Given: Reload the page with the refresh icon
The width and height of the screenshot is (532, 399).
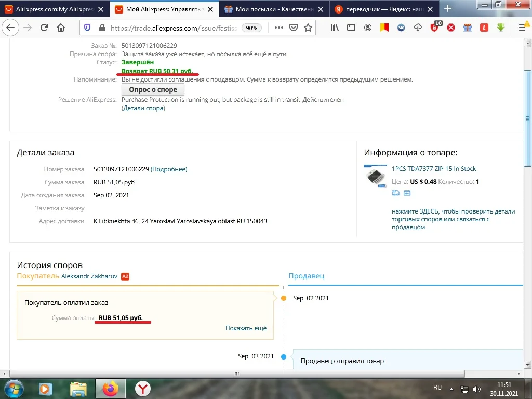Looking at the screenshot, I should click(x=44, y=28).
